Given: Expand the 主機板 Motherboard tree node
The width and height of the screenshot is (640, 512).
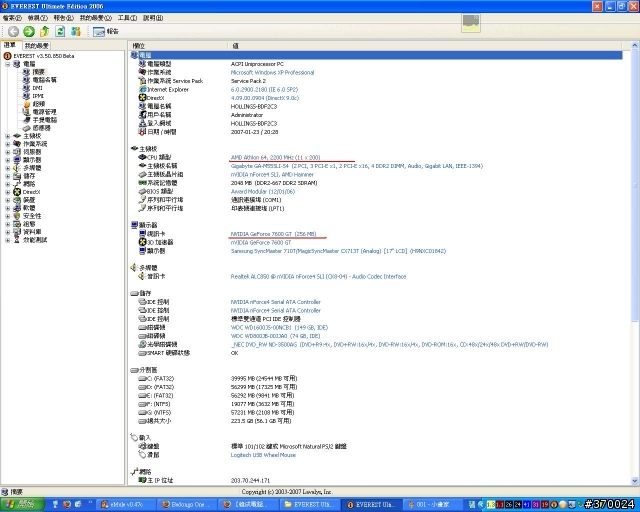Looking at the screenshot, I should pyautogui.click(x=7, y=136).
